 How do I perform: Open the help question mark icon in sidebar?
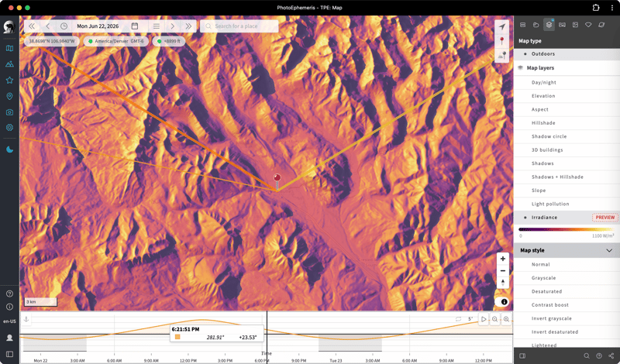coord(9,294)
